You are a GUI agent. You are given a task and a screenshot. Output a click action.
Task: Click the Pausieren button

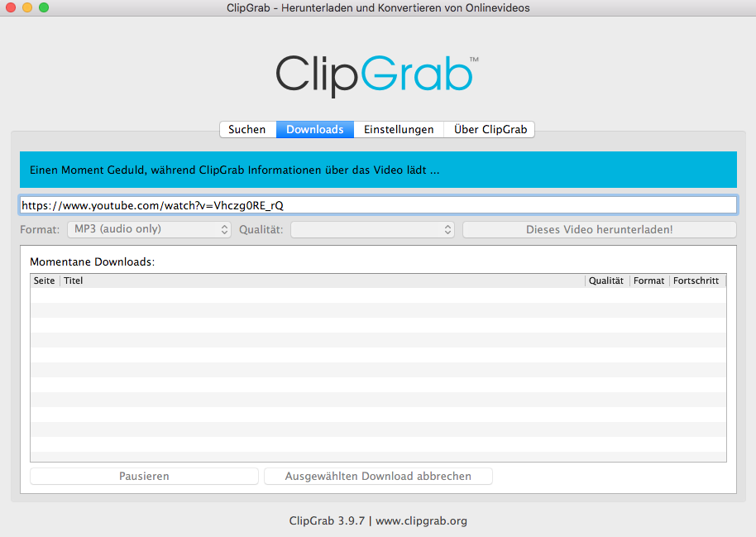click(x=144, y=477)
